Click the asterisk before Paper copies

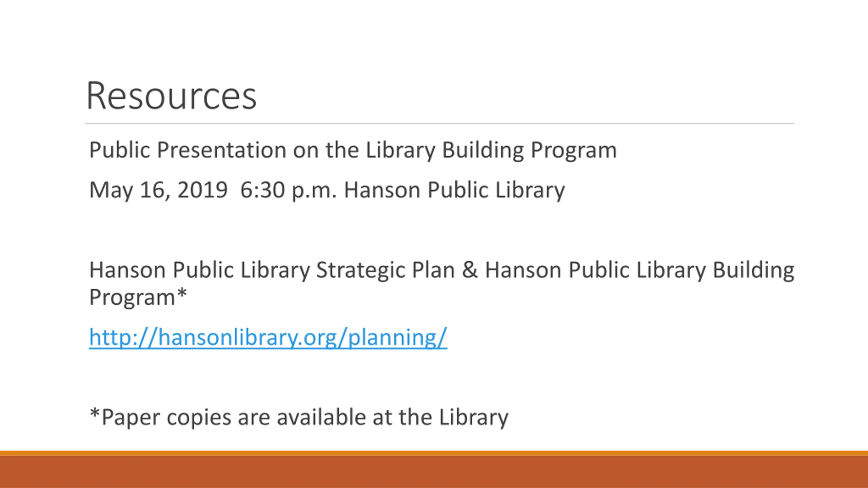[95, 413]
